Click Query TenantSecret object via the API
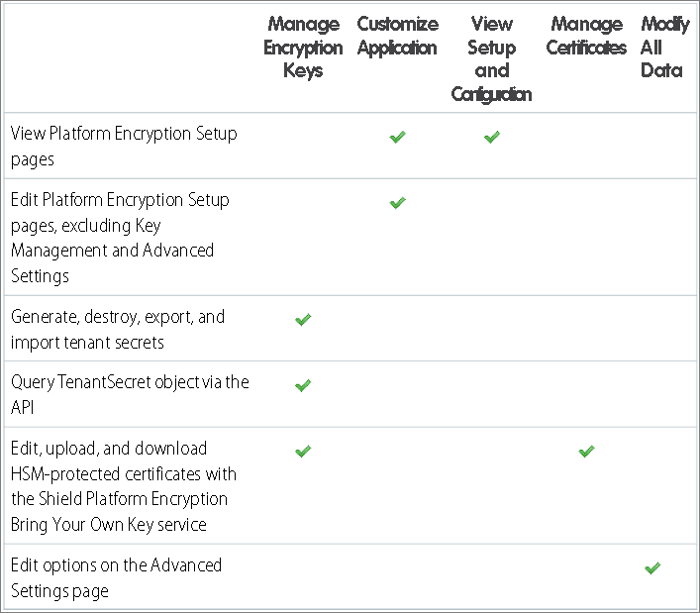The height and width of the screenshot is (613, 700). tap(129, 394)
